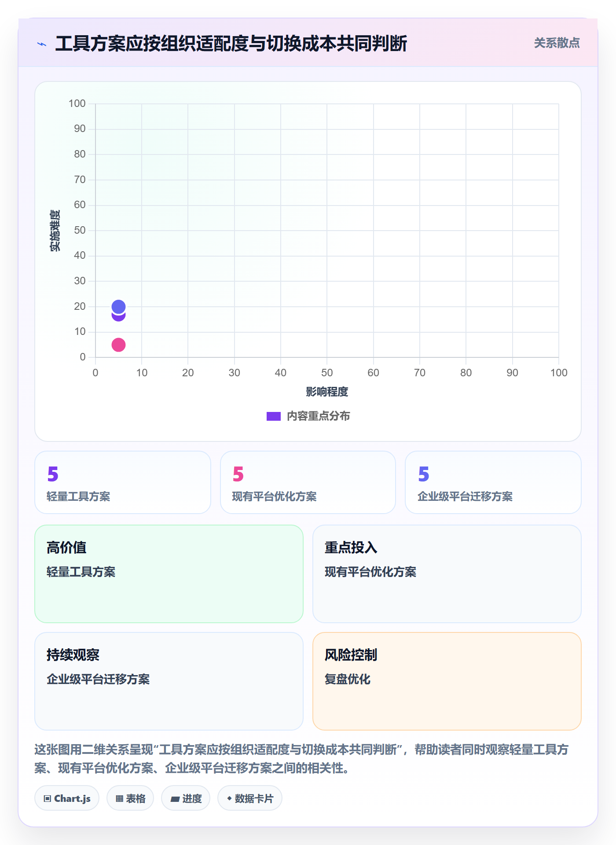Click the 持续观察 quadrant heading

73,655
